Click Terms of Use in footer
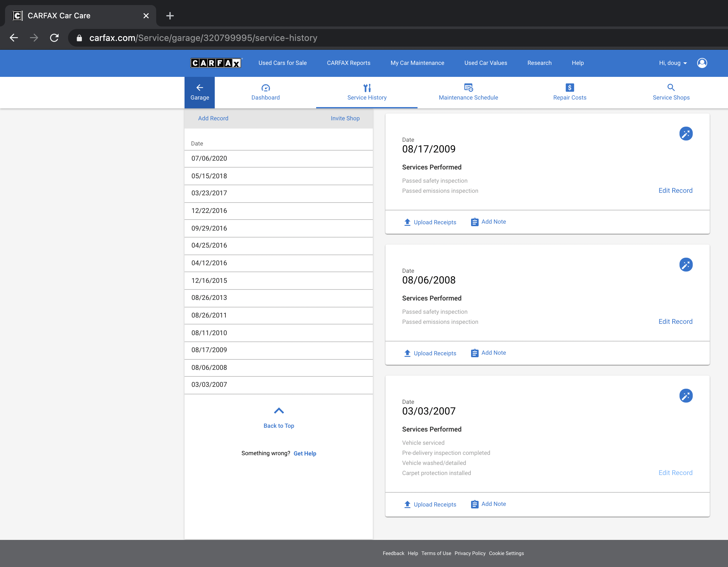 [x=436, y=553]
